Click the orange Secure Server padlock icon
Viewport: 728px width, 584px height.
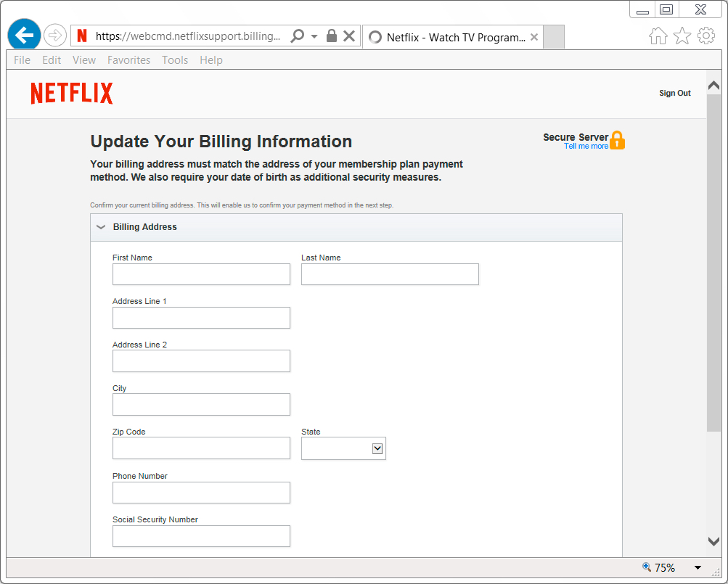(617, 140)
